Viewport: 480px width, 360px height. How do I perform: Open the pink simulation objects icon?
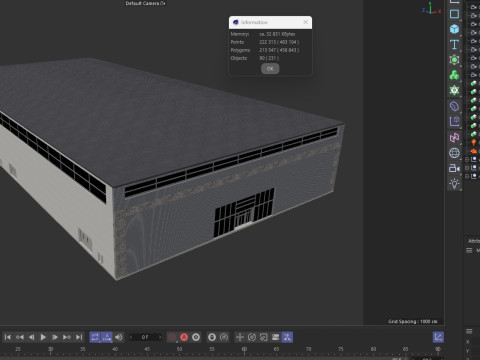[454, 137]
